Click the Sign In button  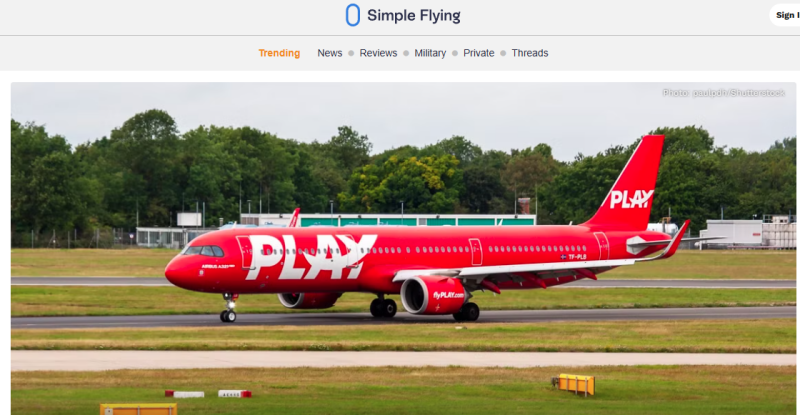pyautogui.click(x=786, y=15)
